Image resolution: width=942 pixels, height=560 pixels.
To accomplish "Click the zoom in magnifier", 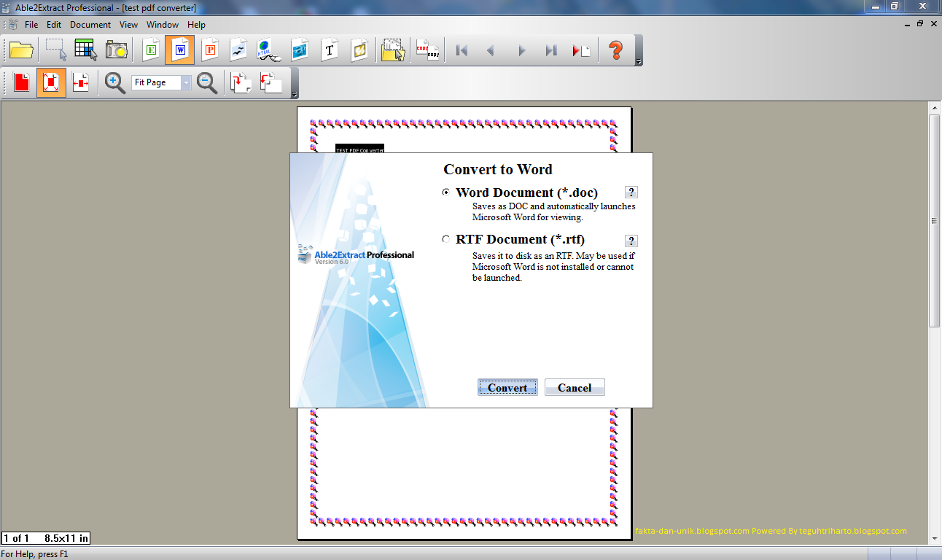I will pos(114,83).
